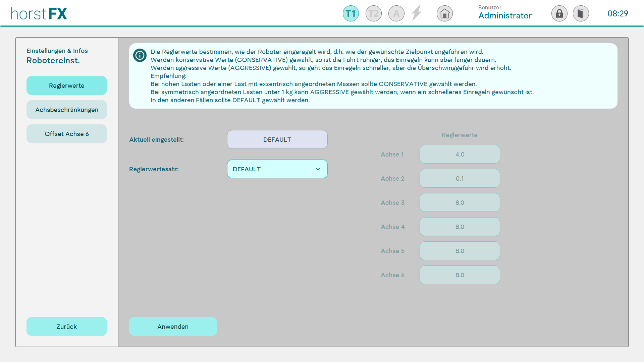Click the Achse 1 value field
Screen dimensions: 644x362
click(x=460, y=154)
